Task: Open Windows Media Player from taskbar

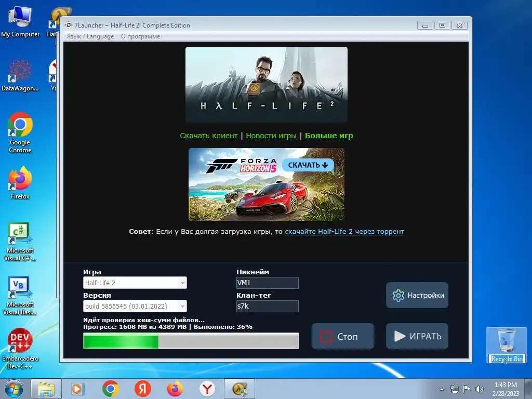Action: pos(78,389)
